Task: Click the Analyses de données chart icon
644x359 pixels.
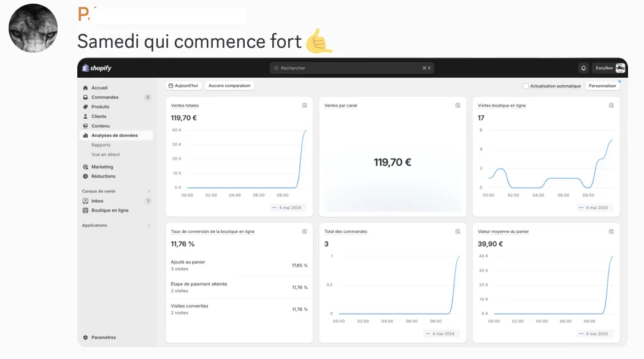Action: point(85,135)
